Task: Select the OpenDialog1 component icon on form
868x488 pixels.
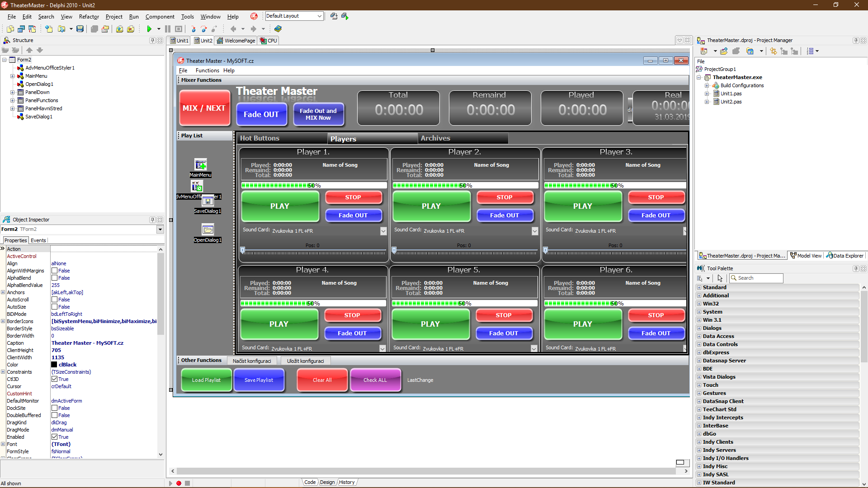Action: [x=208, y=230]
